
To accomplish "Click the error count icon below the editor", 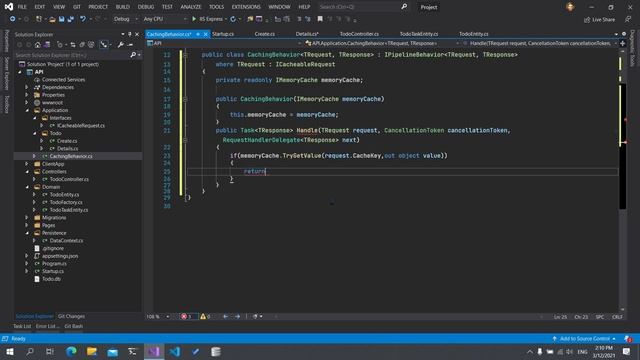I will (x=184, y=316).
